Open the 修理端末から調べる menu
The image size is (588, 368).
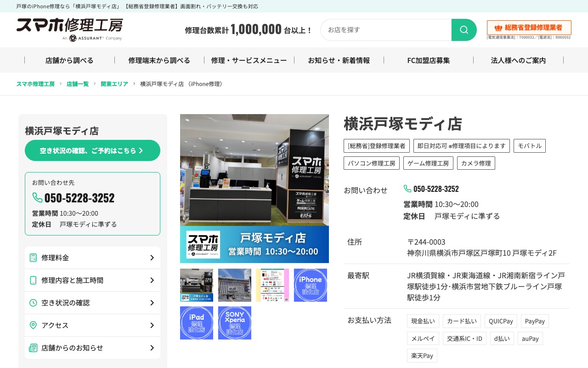159,60
